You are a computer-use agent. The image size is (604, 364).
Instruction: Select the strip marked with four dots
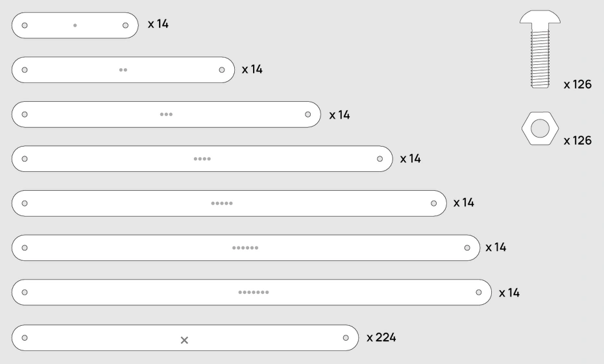click(202, 159)
